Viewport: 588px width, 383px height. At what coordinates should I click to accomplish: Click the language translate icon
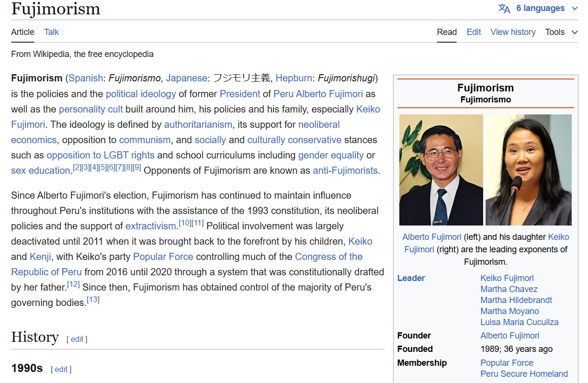(504, 9)
